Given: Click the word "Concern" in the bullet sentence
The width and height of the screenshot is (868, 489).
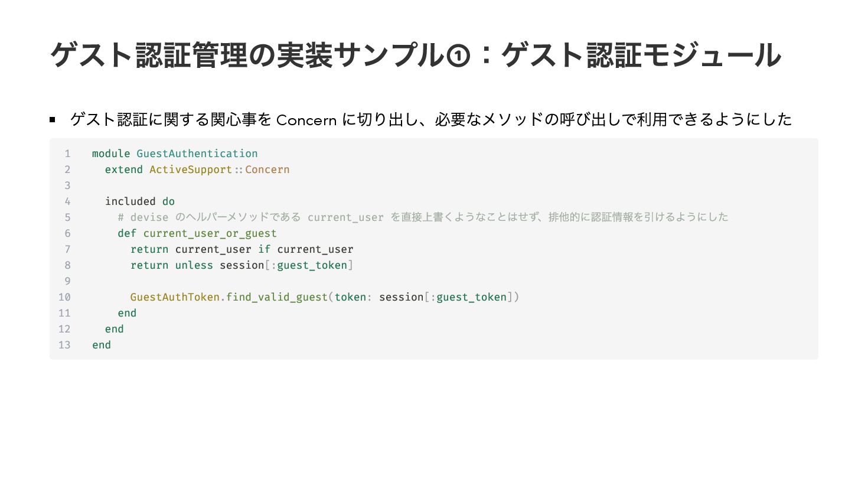Looking at the screenshot, I should (x=306, y=120).
